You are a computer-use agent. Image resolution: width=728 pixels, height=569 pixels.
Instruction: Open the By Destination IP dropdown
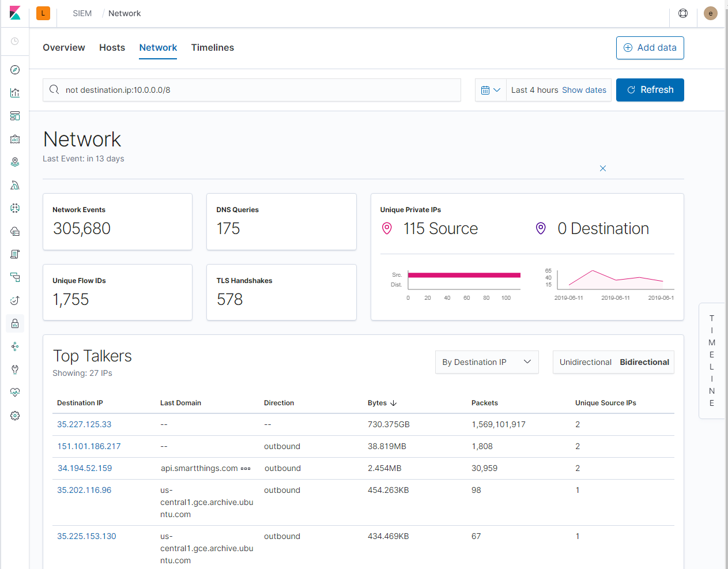(486, 362)
